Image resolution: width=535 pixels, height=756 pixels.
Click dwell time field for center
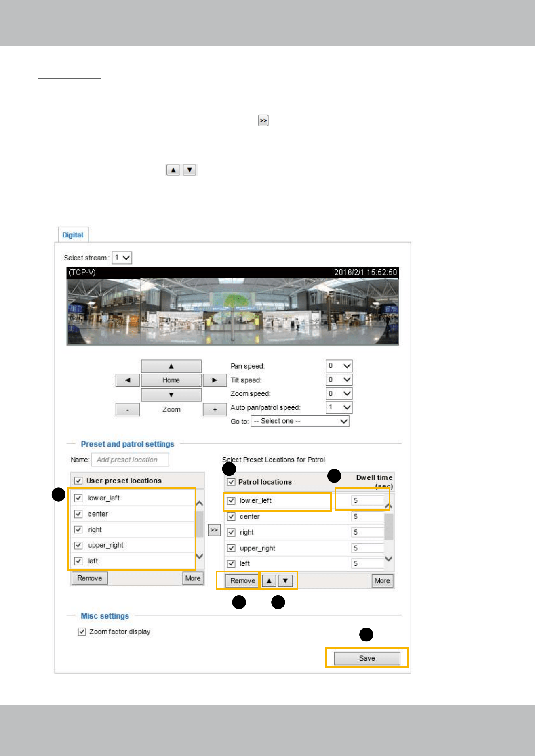coord(367,516)
